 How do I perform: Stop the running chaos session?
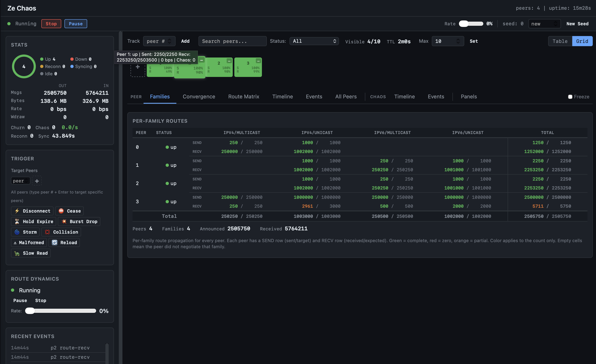click(51, 24)
